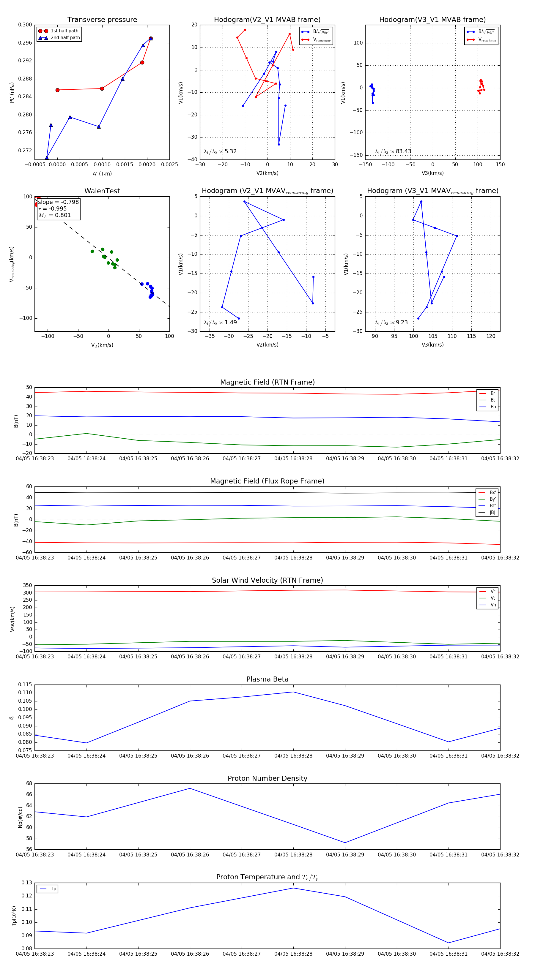
Task: Click the Vremaining legend marker in V2_V1 hodogram
Action: point(305,39)
